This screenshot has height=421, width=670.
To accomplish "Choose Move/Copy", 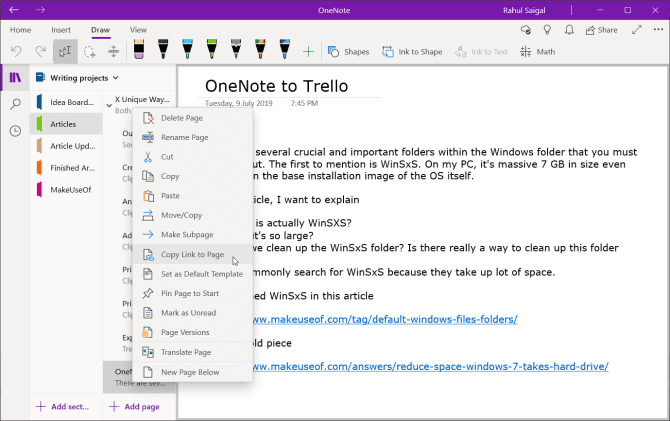I will click(193, 215).
